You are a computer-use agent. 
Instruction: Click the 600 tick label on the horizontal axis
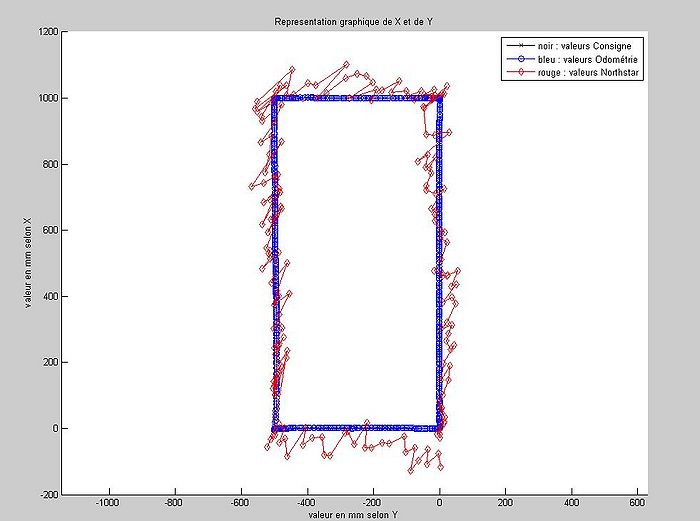tap(636, 503)
